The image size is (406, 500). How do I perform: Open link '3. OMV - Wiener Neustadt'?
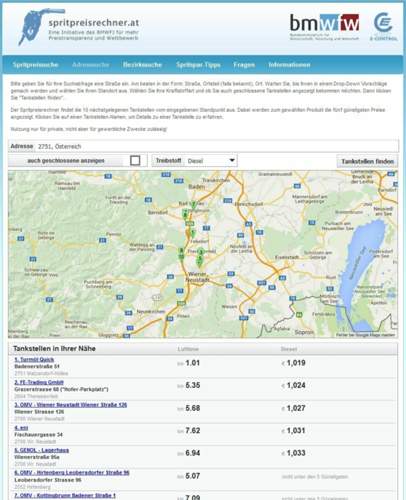pyautogui.click(x=70, y=405)
